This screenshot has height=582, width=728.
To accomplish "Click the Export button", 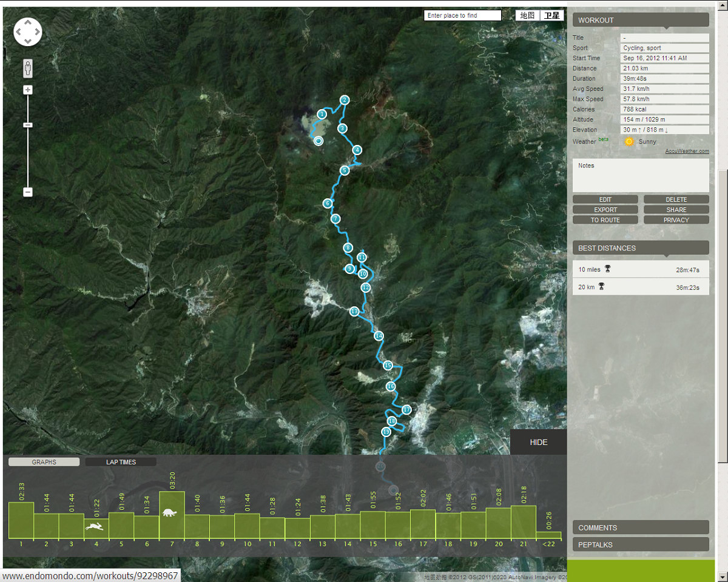I will (605, 210).
